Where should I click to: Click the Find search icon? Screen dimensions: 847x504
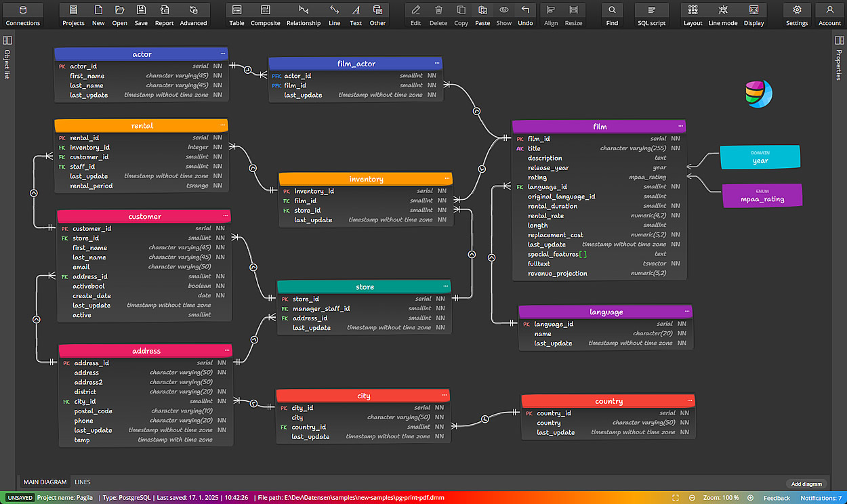coord(612,15)
